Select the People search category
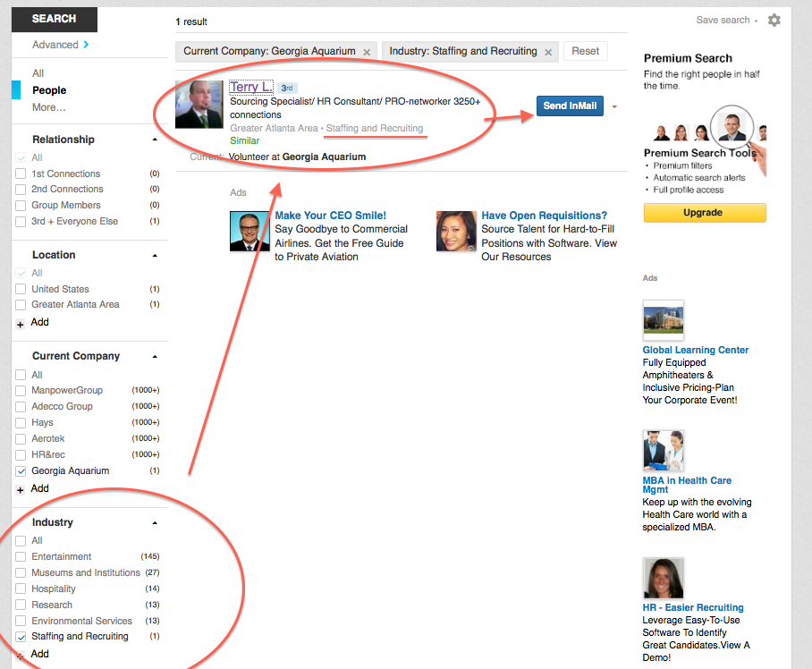 (x=49, y=90)
